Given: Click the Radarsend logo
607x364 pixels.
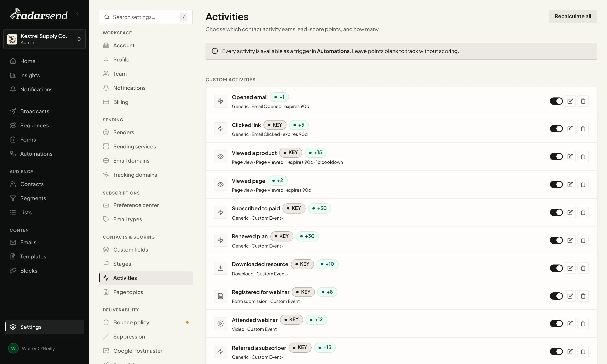Looking at the screenshot, I should [x=38, y=14].
